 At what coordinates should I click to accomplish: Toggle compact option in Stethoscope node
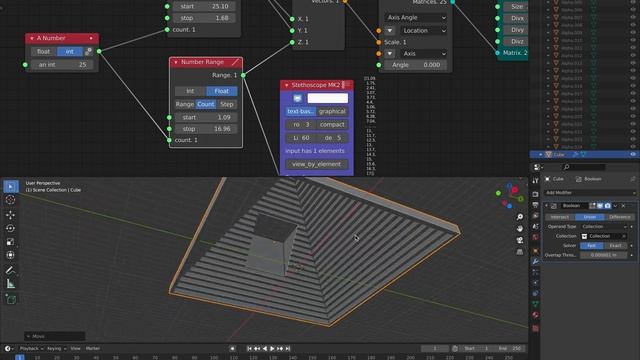(x=332, y=124)
